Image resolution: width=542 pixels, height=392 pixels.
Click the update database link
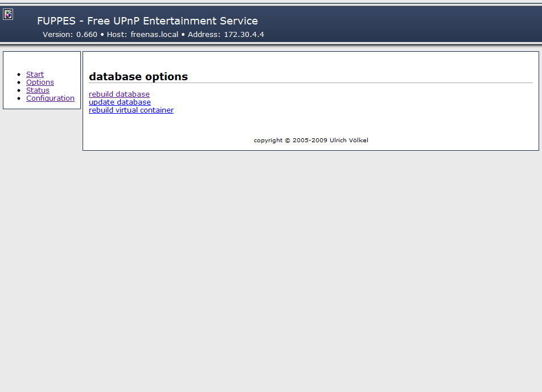[x=120, y=102]
